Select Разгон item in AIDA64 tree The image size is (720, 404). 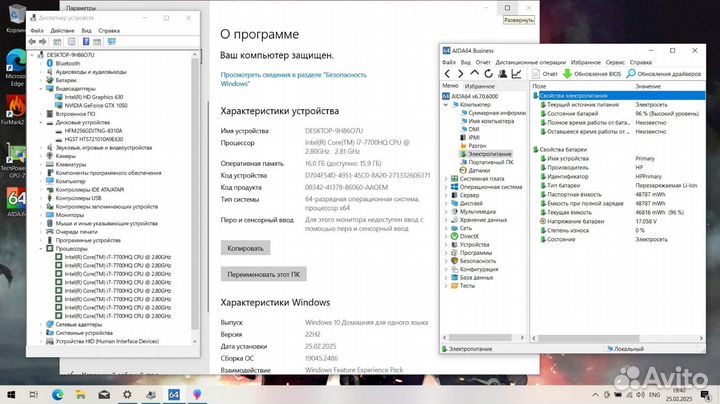click(x=477, y=146)
